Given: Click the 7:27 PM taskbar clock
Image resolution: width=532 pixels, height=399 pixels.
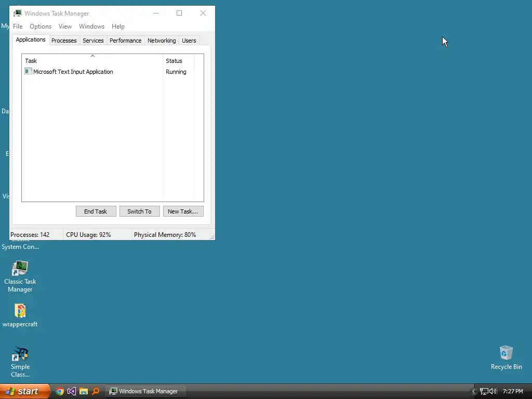Looking at the screenshot, I should (x=513, y=391).
